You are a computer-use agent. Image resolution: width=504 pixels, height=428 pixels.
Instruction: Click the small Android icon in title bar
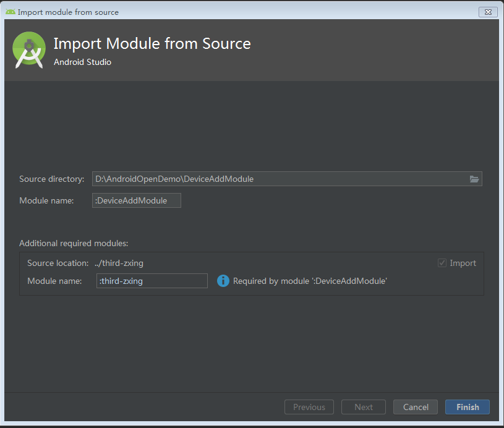pos(11,12)
